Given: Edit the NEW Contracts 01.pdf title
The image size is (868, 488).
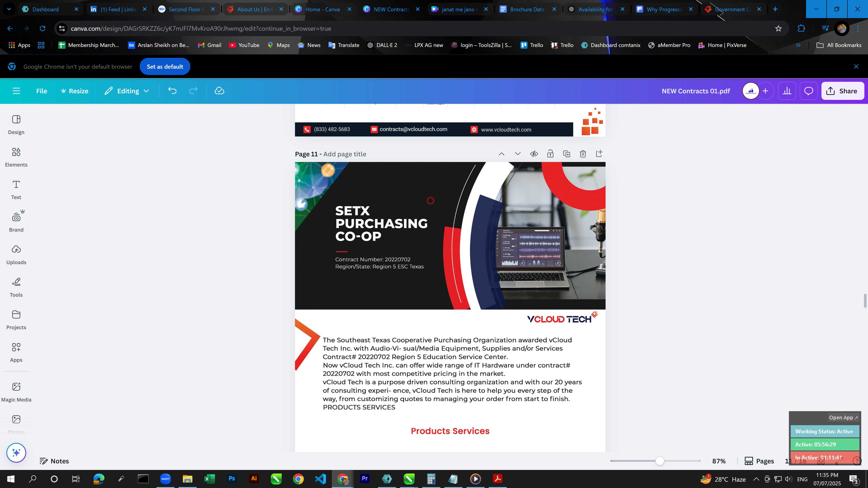Looking at the screenshot, I should click(696, 91).
